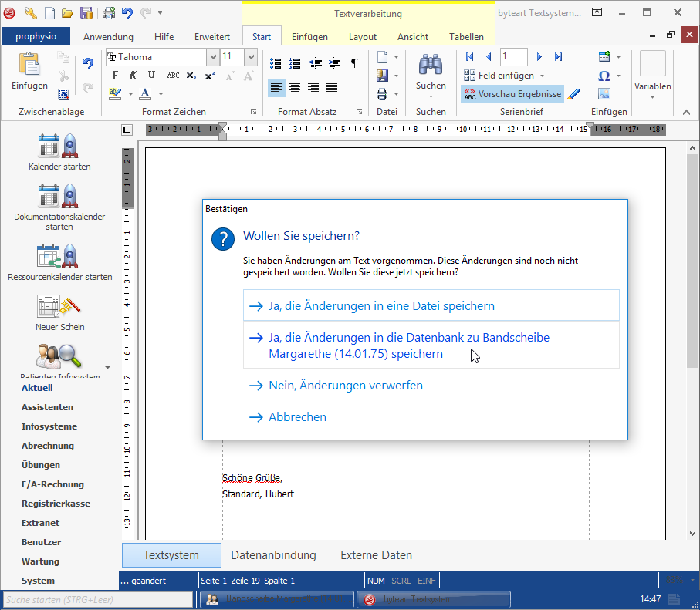Open the Datenanbindung bottom tab
The image size is (700, 610).
click(273, 555)
